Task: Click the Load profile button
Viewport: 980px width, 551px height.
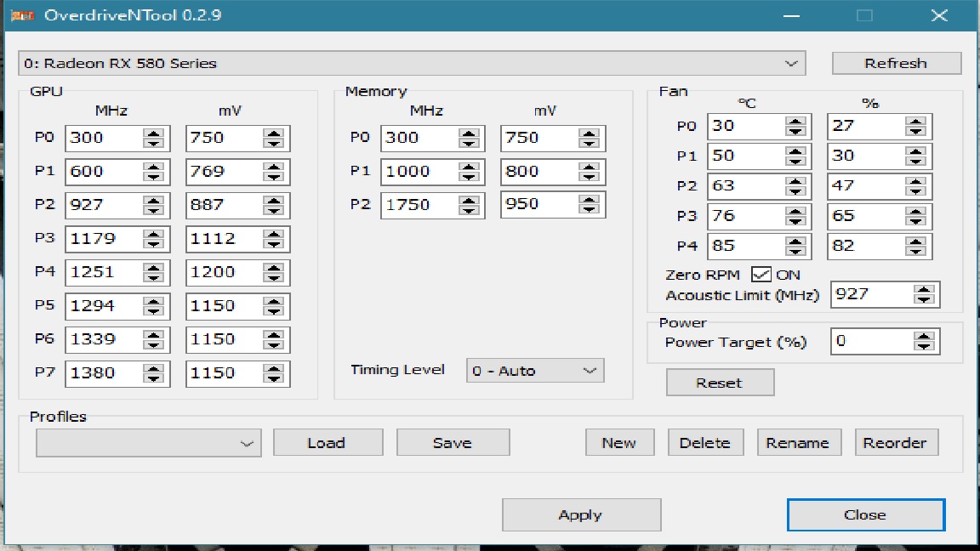Action: (x=328, y=443)
